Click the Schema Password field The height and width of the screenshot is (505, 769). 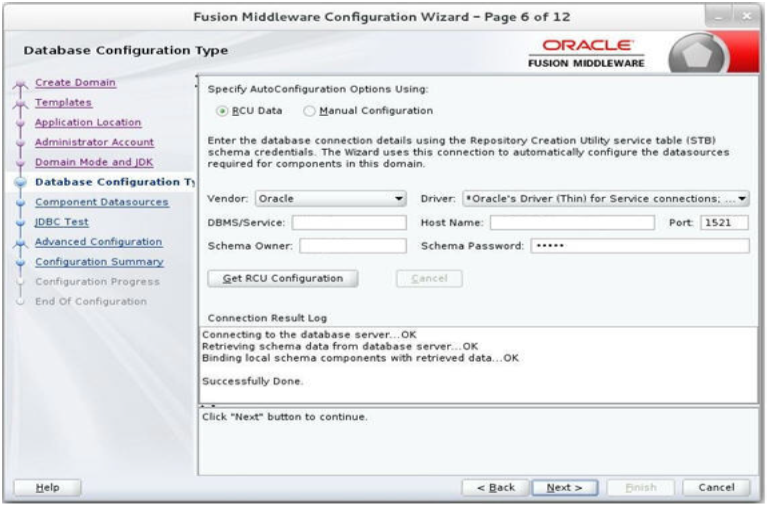(x=640, y=246)
